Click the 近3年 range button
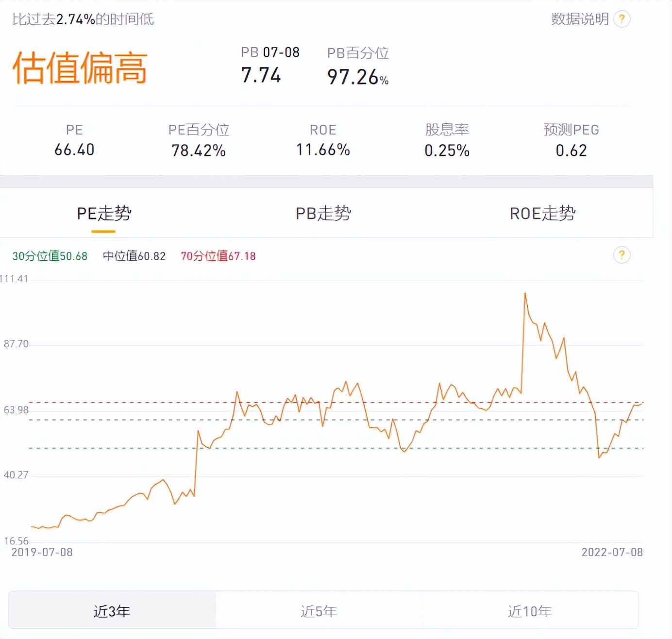The height and width of the screenshot is (639, 672). [x=112, y=611]
